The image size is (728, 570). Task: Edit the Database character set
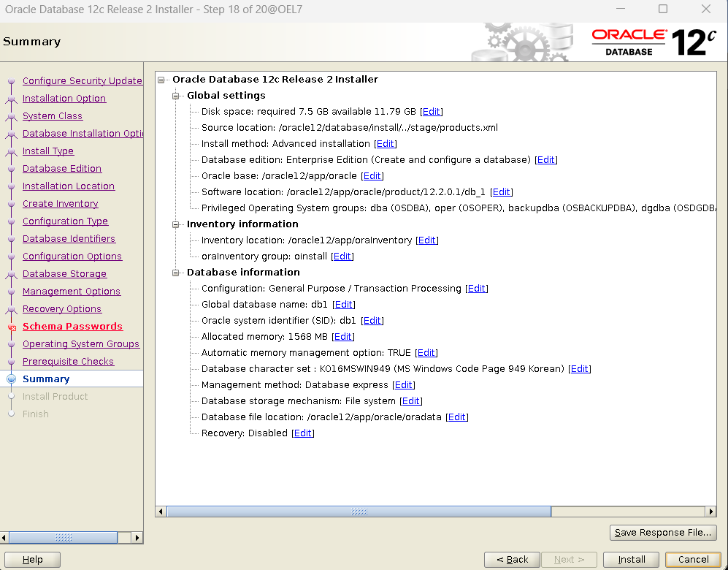point(580,369)
